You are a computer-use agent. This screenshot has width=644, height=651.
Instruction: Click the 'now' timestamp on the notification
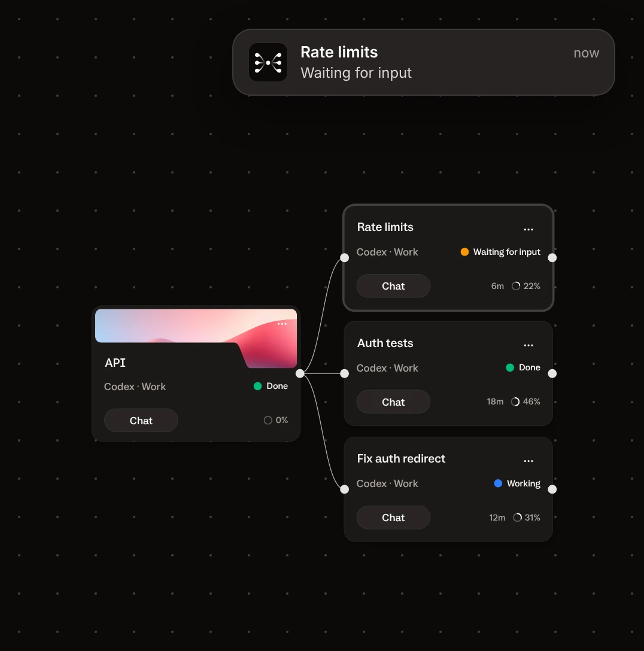(587, 53)
